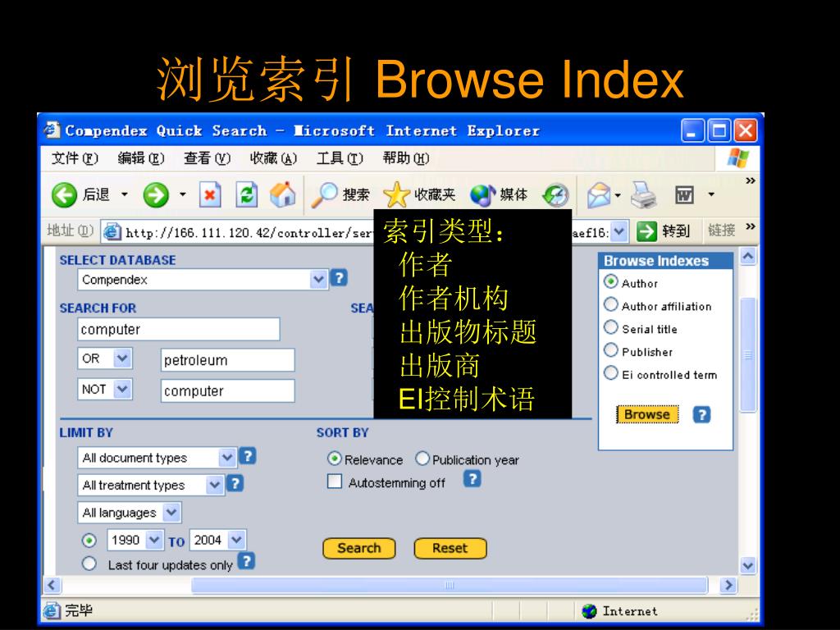Click the green Go arrow beside address bar
The image size is (840, 630).
click(646, 231)
